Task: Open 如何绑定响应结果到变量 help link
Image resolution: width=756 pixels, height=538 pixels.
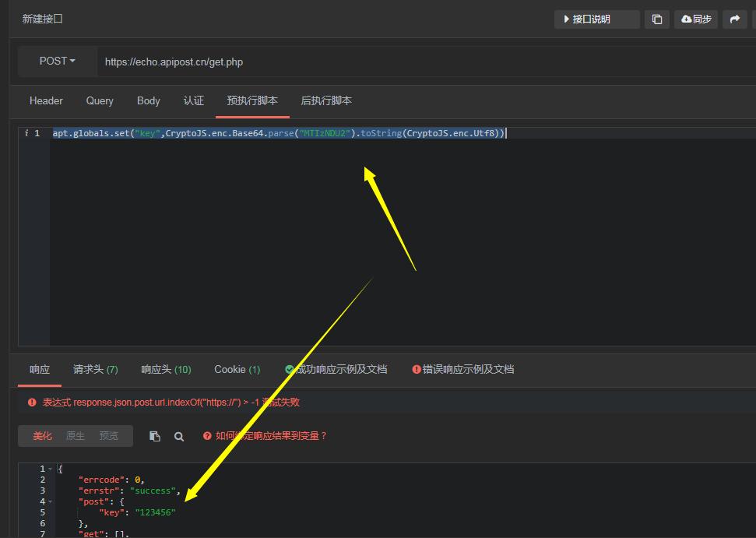Action: coord(271,436)
